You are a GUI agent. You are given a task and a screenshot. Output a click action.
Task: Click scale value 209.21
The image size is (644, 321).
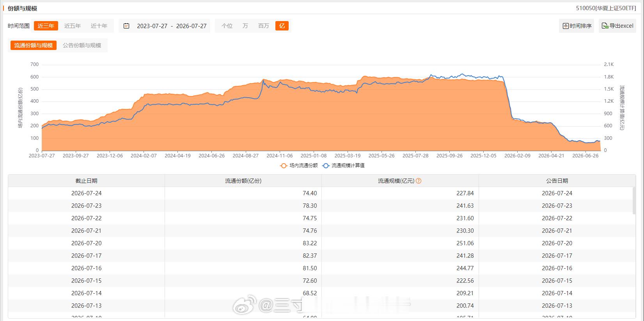pyautogui.click(x=465, y=293)
